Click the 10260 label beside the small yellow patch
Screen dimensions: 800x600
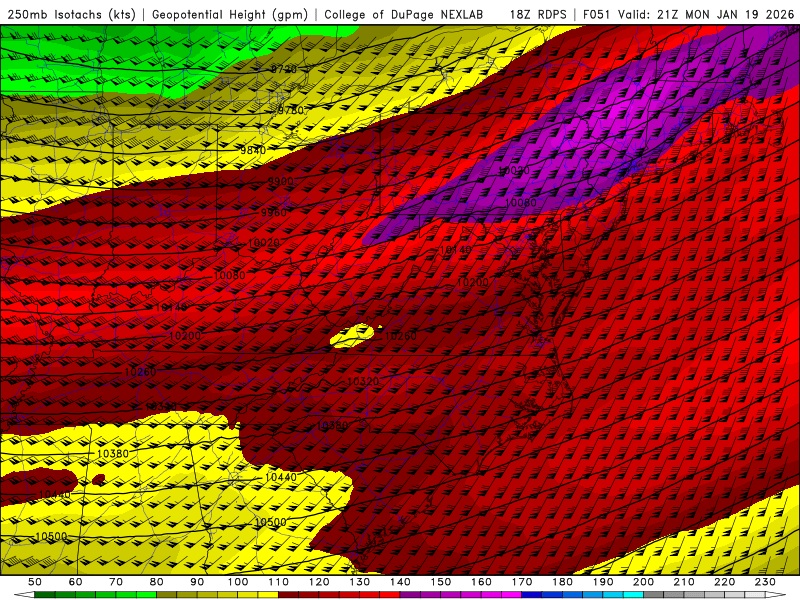pos(401,336)
